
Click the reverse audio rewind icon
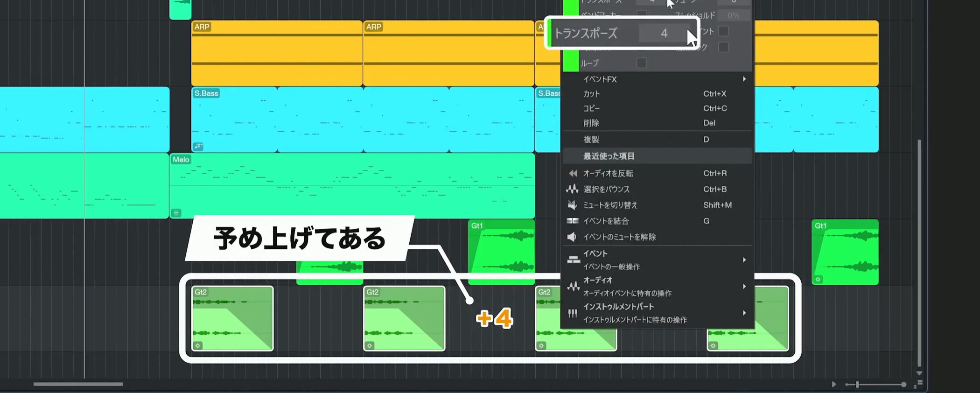(x=572, y=173)
